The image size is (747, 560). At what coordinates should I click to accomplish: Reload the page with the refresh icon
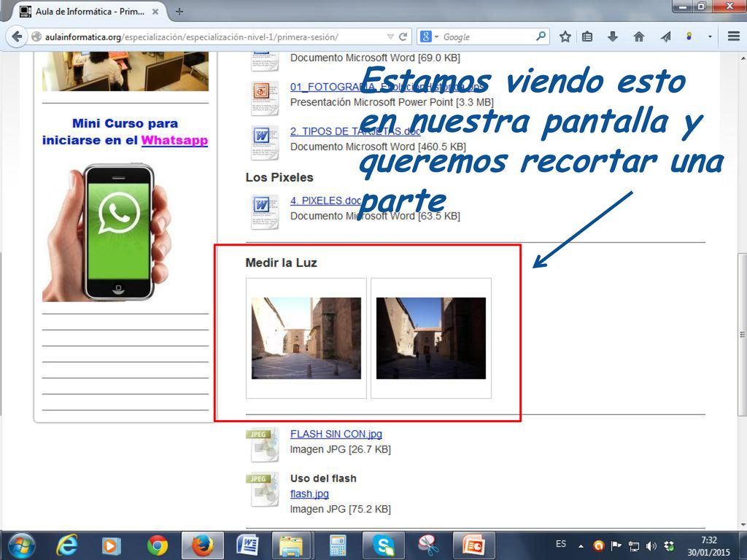(403, 36)
